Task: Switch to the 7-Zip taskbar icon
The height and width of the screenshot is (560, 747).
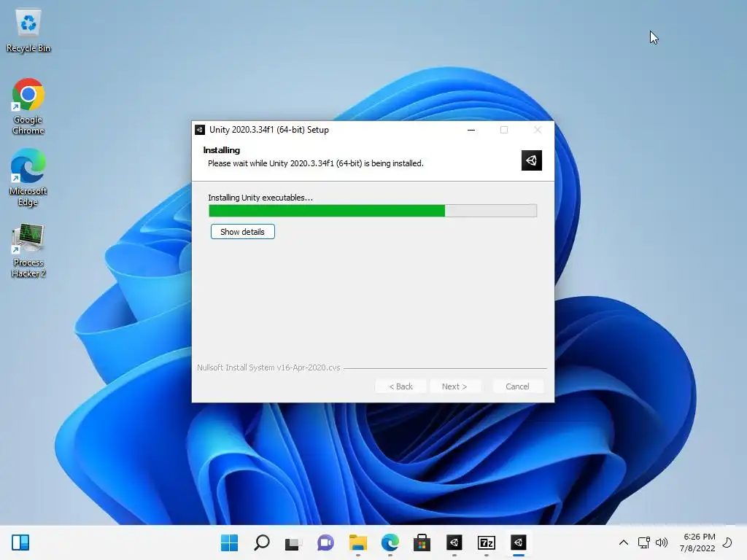Action: click(487, 542)
